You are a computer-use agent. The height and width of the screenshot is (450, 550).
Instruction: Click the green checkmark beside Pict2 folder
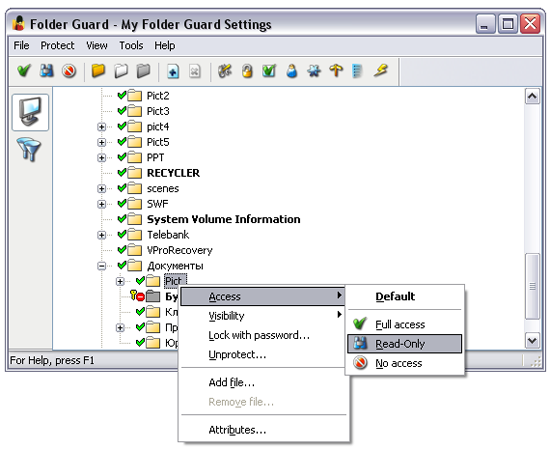(x=122, y=95)
